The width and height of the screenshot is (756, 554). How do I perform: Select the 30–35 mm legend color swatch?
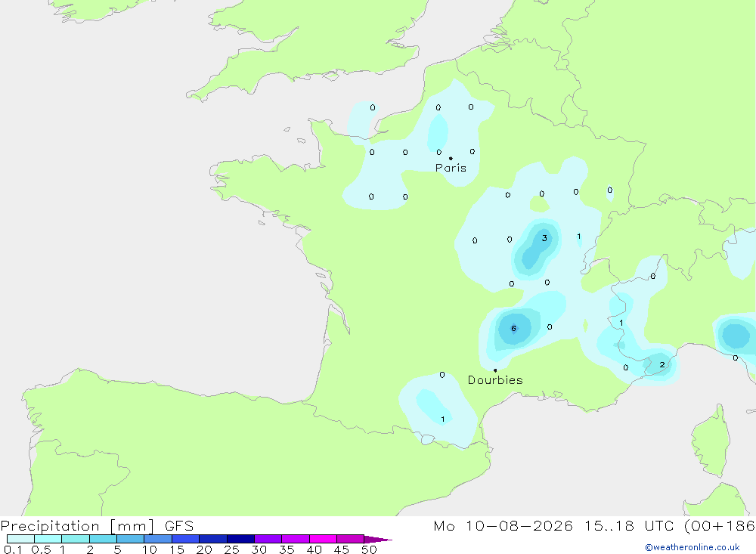click(268, 539)
